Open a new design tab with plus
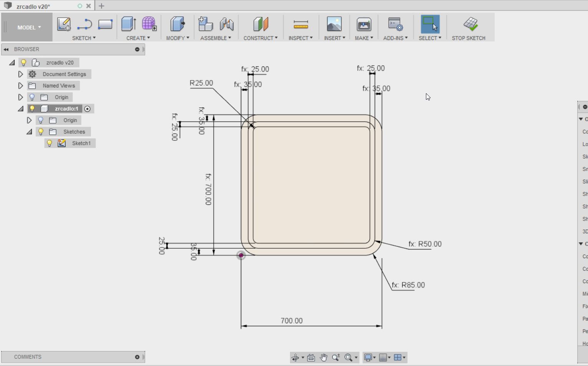Image resolution: width=588 pixels, height=366 pixels. pos(101,6)
